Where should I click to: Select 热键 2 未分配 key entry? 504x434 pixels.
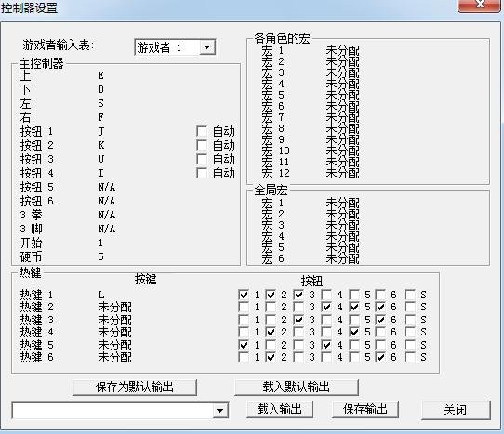point(114,307)
